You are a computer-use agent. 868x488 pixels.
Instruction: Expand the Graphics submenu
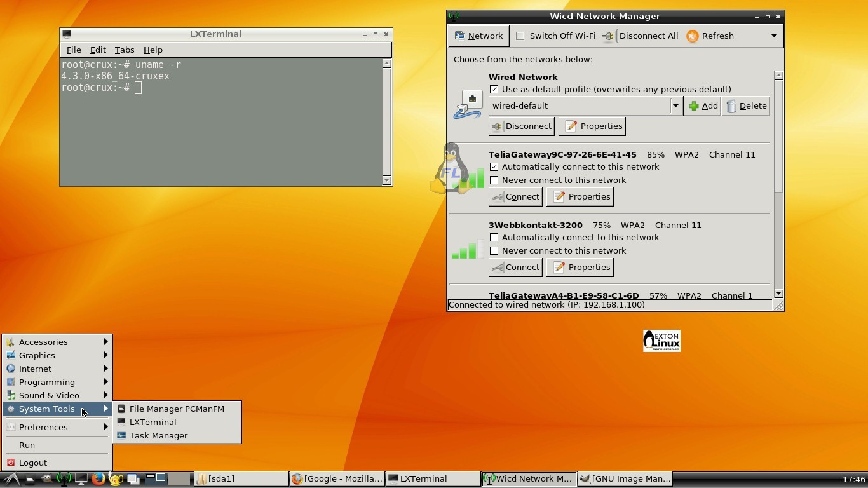[57, 355]
